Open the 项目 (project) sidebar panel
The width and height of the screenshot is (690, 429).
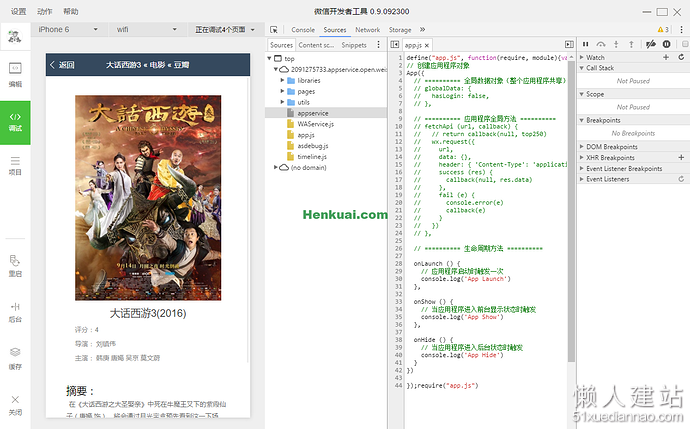pyautogui.click(x=15, y=165)
